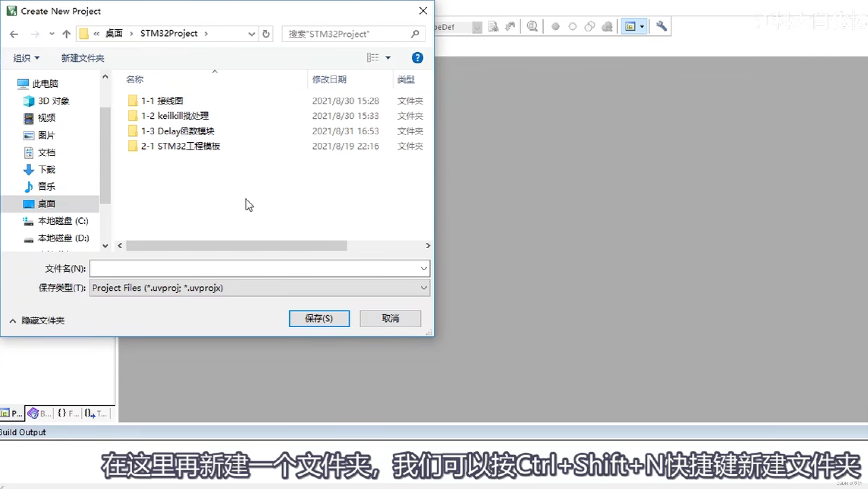Click the Refresh icon beside the address bar
Image resolution: width=868 pixels, height=489 pixels.
click(x=266, y=34)
